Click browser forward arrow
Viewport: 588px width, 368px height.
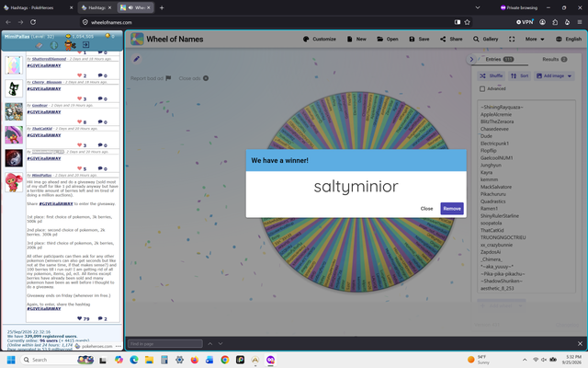pyautogui.click(x=20, y=22)
